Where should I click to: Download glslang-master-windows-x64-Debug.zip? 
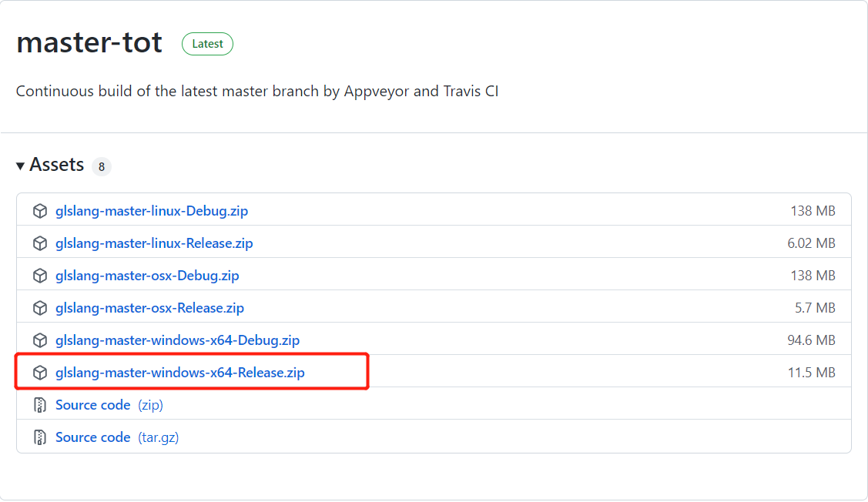[x=176, y=340]
